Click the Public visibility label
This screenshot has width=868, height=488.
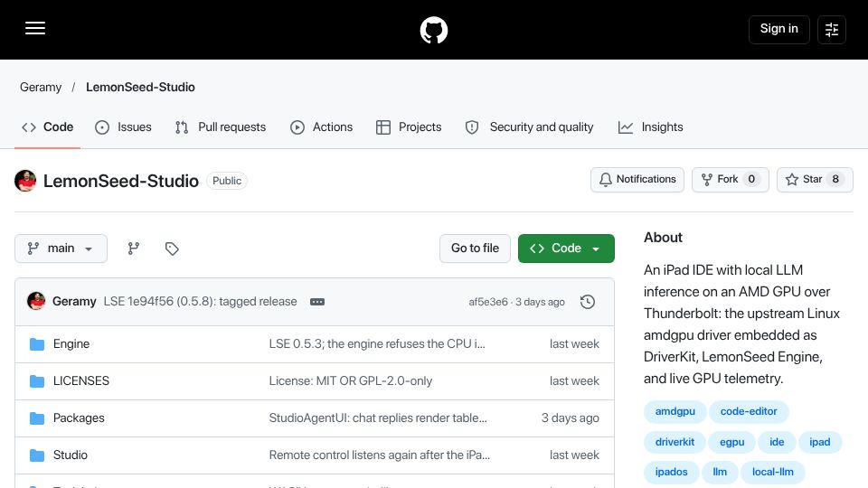coord(227,181)
